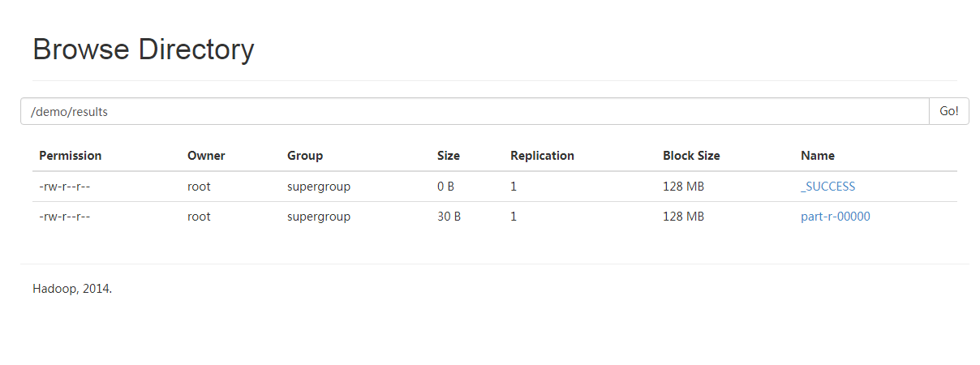The image size is (980, 365).
Task: Click the supergroup cell in _SUCCESS row
Action: (319, 187)
